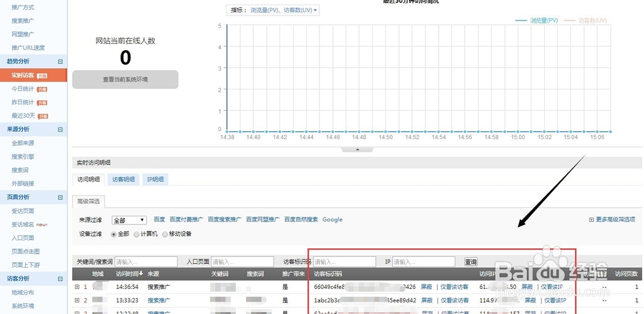Open 系统环境 in sidebar

23,306
